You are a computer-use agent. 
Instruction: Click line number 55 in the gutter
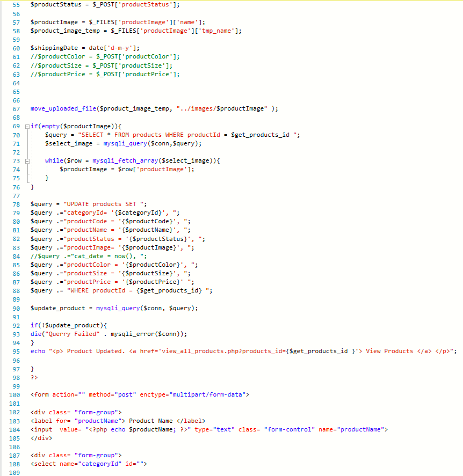click(16, 4)
